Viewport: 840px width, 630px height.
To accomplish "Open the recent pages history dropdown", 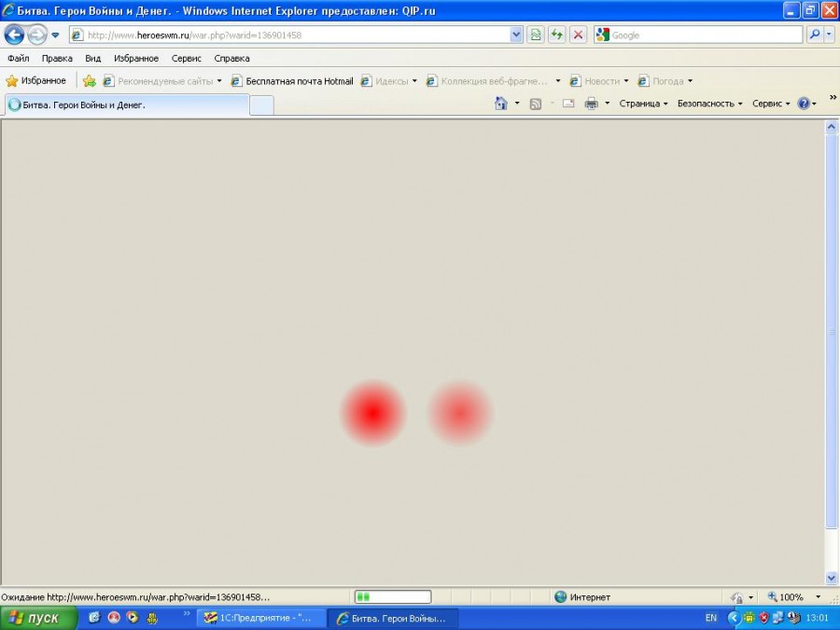I will tap(55, 35).
